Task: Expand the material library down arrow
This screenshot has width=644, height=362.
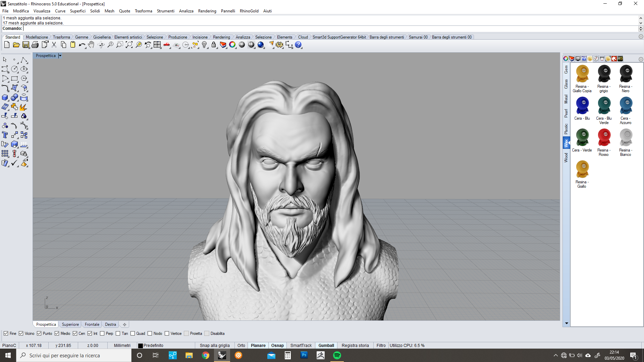Action: tap(567, 323)
